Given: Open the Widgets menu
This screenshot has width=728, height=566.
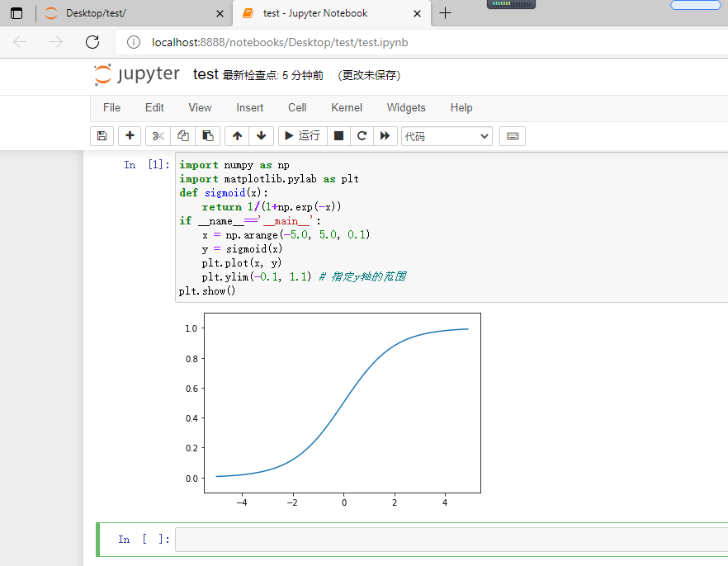Looking at the screenshot, I should coord(406,107).
